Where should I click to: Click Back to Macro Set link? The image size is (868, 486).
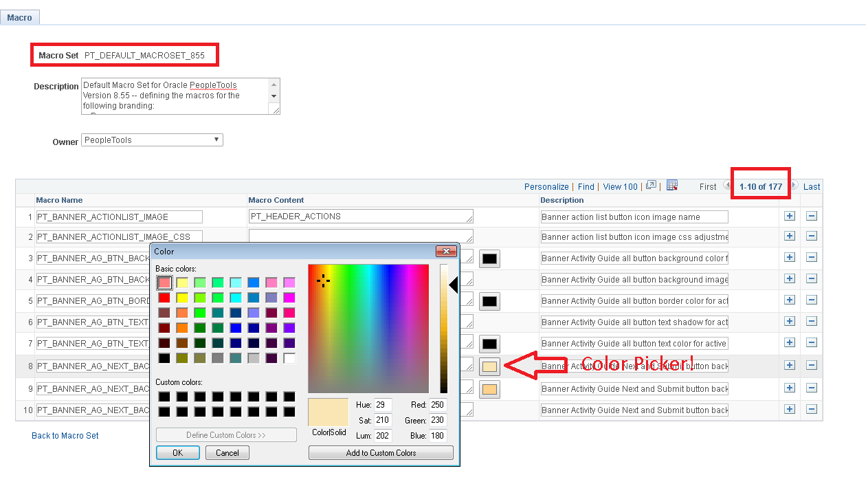tap(65, 436)
